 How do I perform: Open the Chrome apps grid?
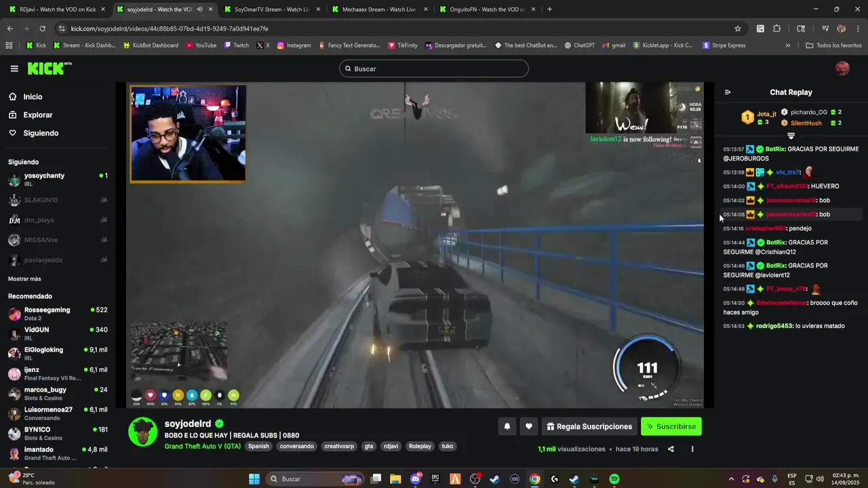(9, 45)
